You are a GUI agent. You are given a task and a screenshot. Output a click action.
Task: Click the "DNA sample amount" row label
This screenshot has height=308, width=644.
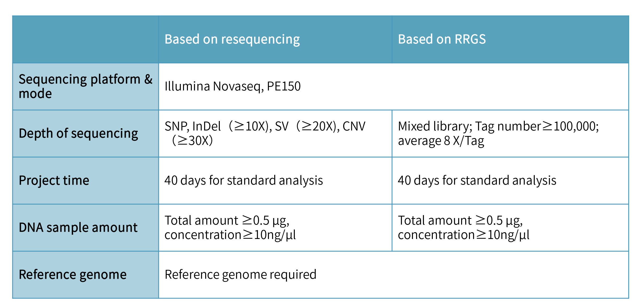pyautogui.click(x=78, y=227)
